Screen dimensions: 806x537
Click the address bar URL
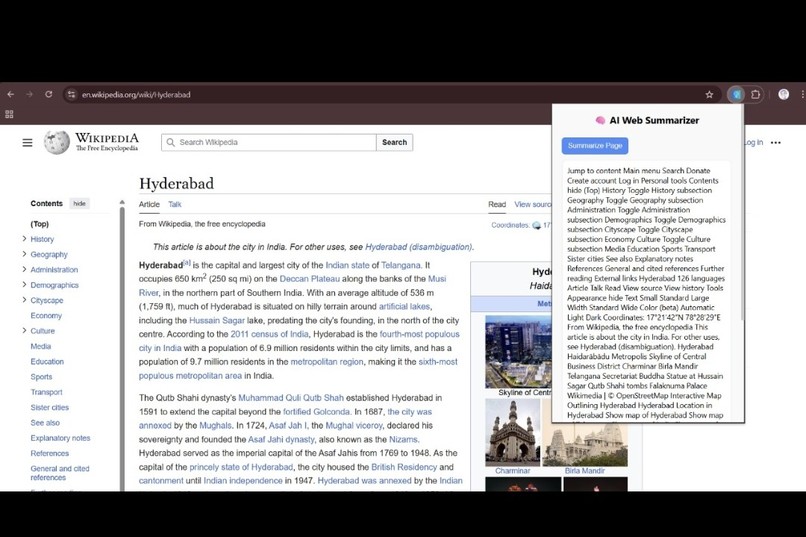tap(136, 95)
